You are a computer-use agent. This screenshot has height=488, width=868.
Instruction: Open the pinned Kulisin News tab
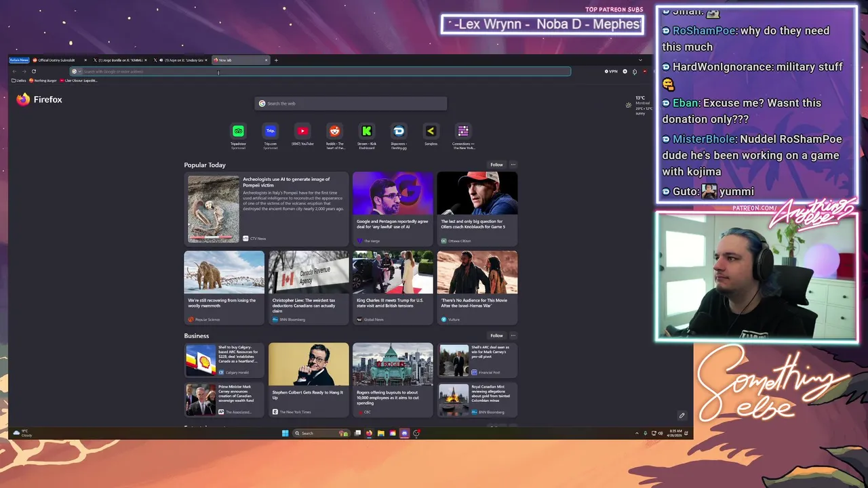pos(19,60)
